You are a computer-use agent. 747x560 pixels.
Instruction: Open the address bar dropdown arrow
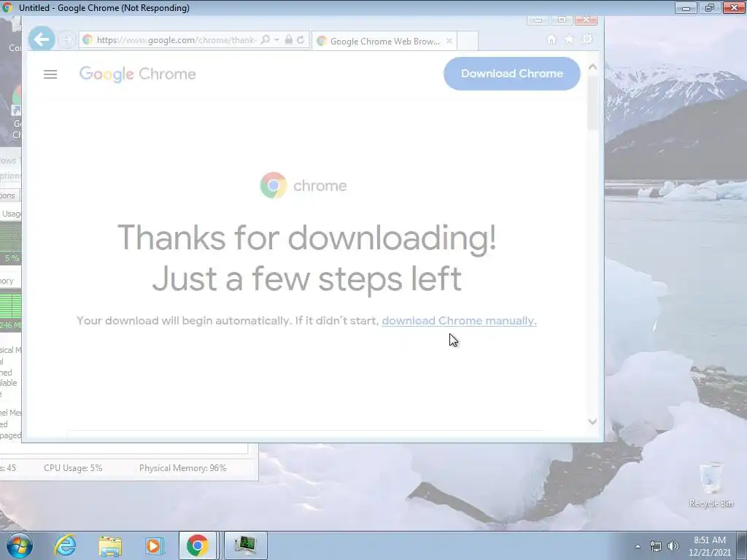tap(276, 40)
